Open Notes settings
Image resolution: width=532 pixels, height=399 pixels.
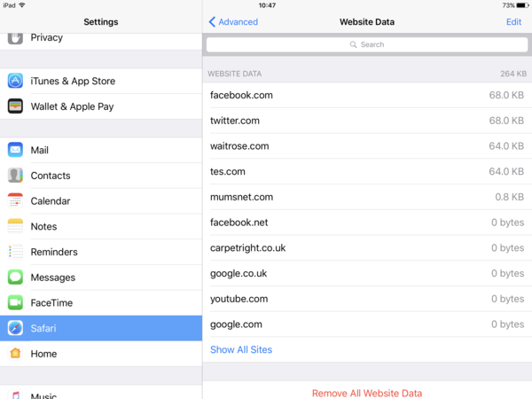point(101,226)
